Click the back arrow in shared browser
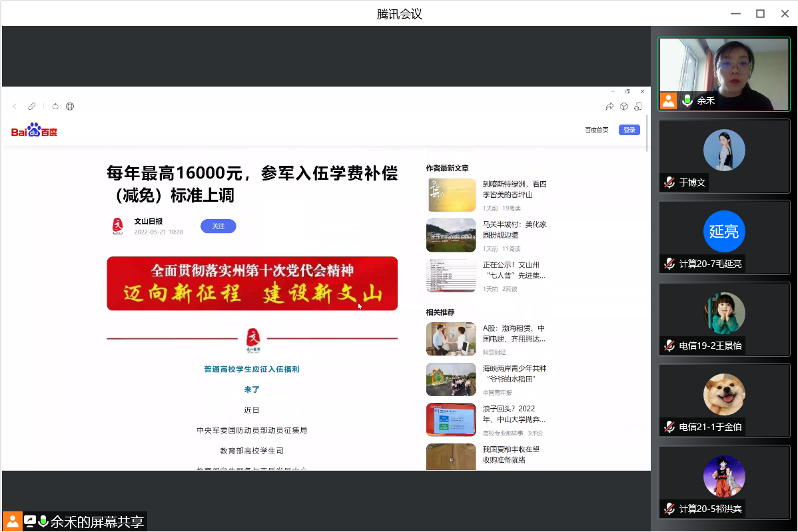Viewport: 798px width, 532px height. (15, 107)
